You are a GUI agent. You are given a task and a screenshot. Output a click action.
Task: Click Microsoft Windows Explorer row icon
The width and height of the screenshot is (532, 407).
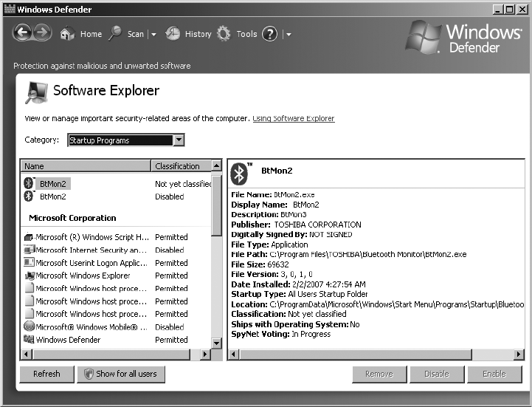30,276
